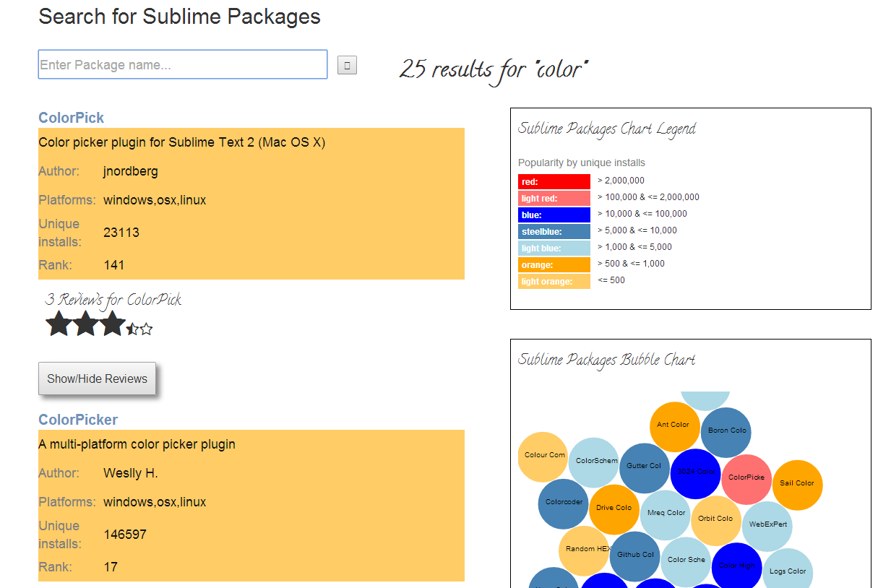Select the Sail Color bubble
The height and width of the screenshot is (588, 891).
[x=798, y=485]
